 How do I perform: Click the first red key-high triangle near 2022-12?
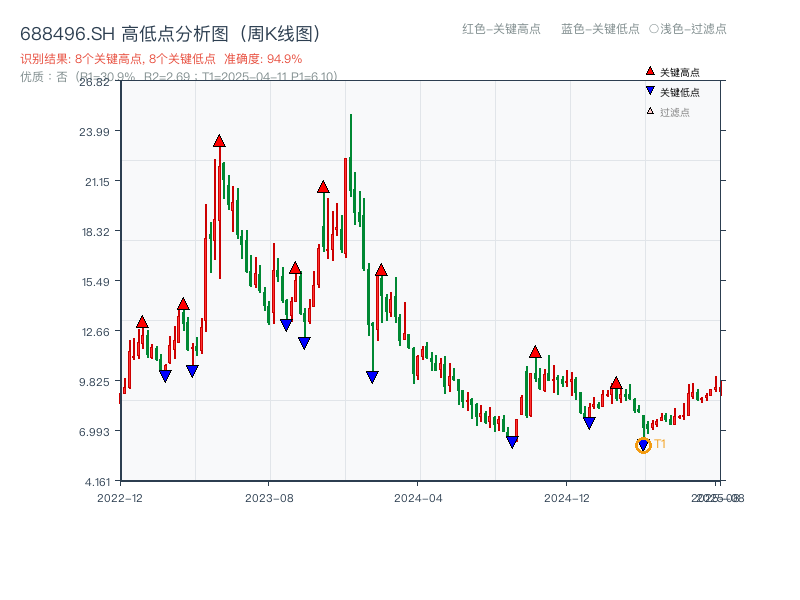click(x=141, y=322)
